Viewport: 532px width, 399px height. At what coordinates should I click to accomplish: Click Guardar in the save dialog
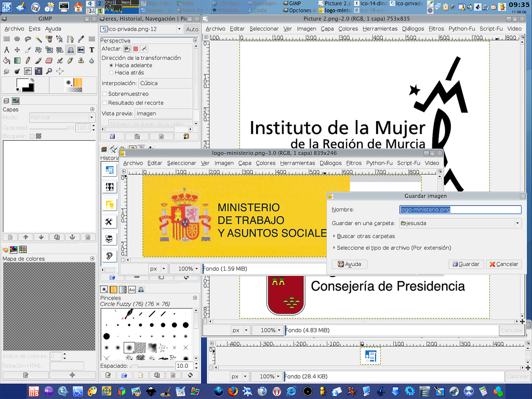[x=466, y=264]
